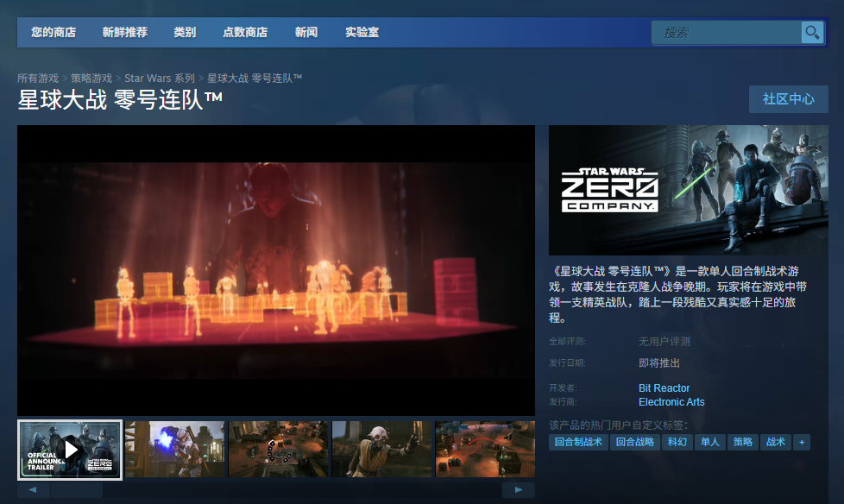Open developer page for Bit Reactor
The image size is (844, 504).
664,387
